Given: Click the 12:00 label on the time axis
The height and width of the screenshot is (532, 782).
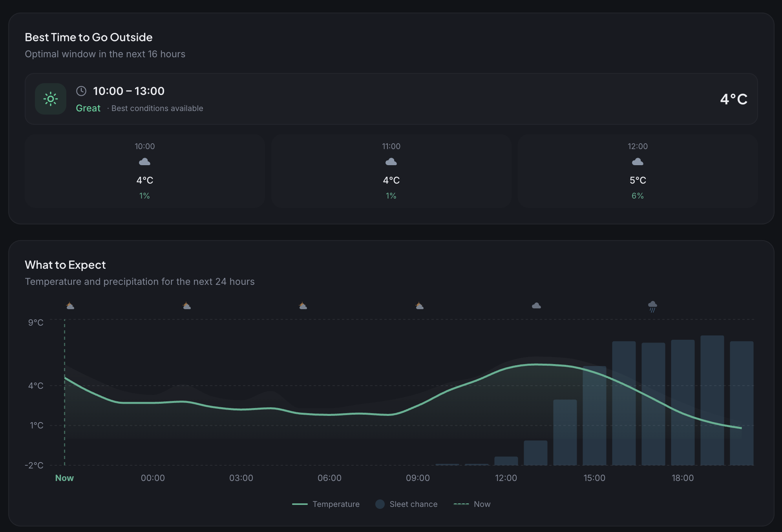Looking at the screenshot, I should (506, 478).
